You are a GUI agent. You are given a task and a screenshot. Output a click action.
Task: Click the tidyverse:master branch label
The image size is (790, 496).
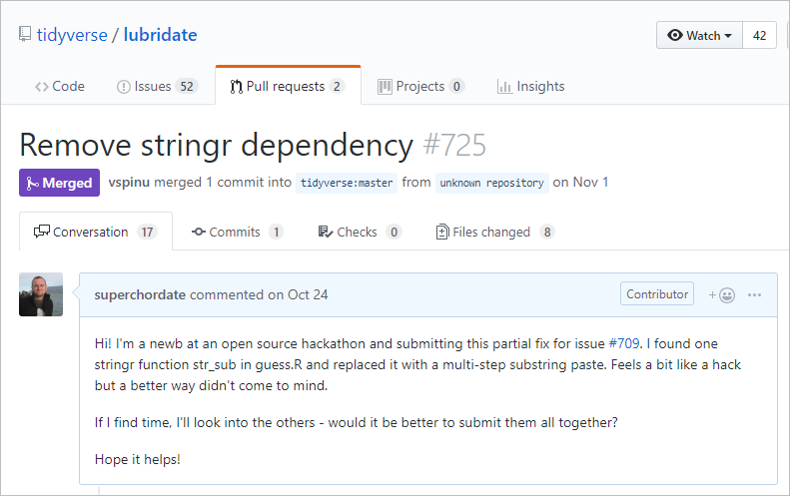click(347, 183)
